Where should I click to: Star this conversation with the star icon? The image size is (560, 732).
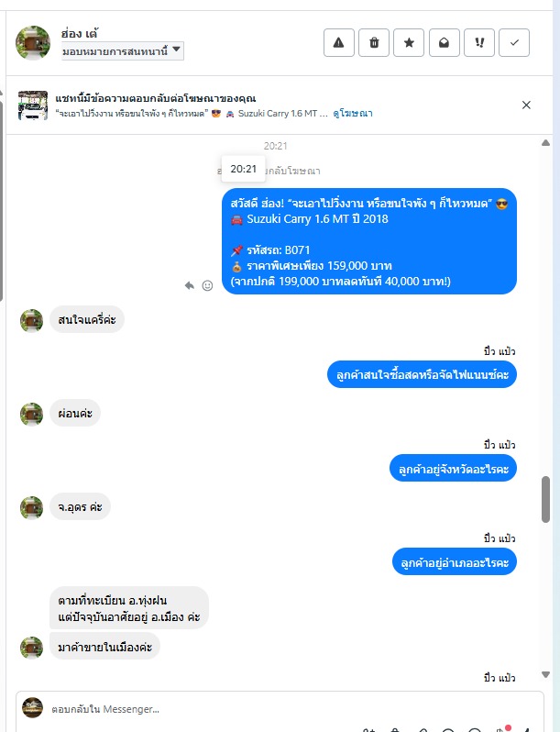coord(409,42)
